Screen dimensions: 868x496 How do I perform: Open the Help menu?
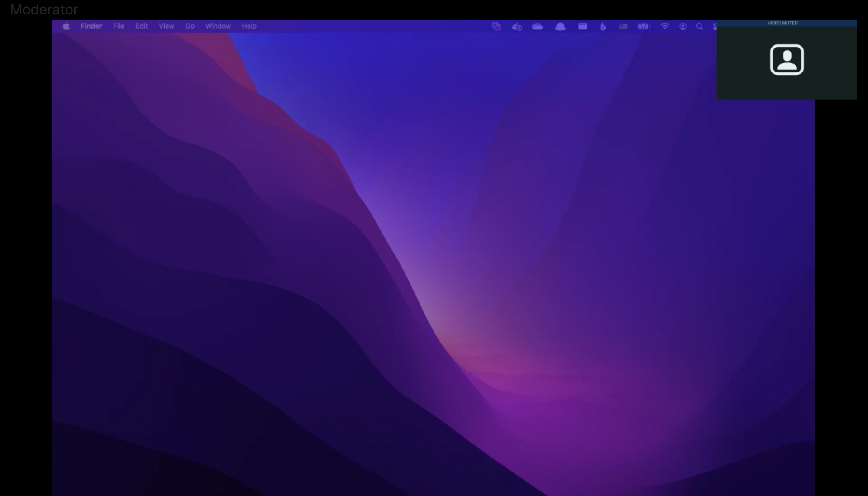[x=249, y=26]
